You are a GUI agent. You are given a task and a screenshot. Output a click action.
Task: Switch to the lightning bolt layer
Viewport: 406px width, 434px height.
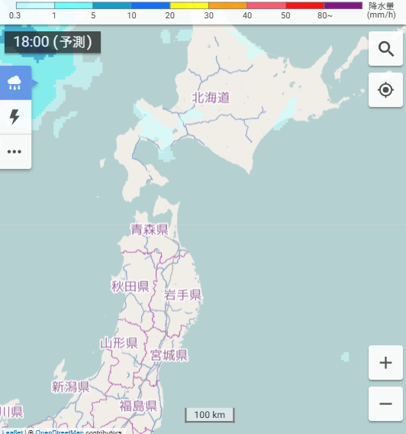tap(15, 117)
